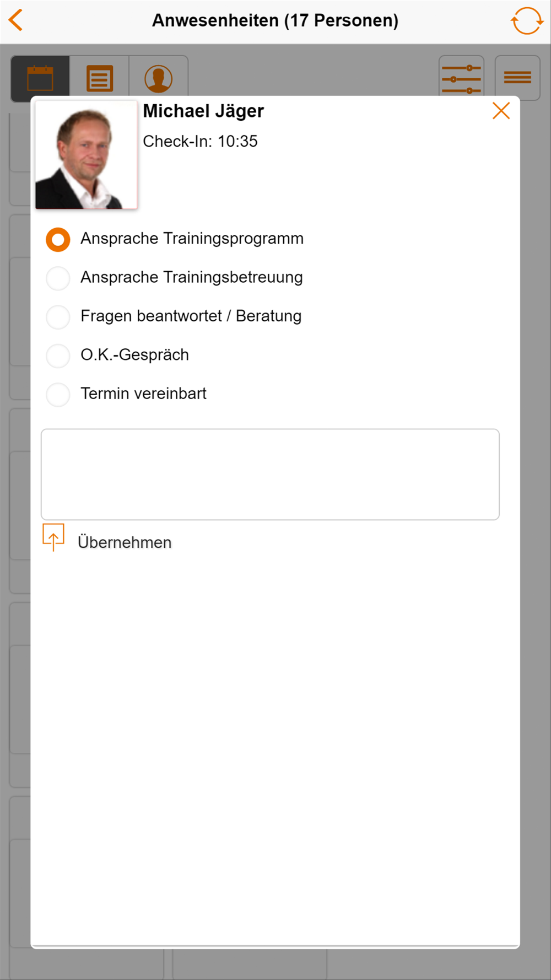
Task: Switch to the list view tab
Action: tap(100, 78)
